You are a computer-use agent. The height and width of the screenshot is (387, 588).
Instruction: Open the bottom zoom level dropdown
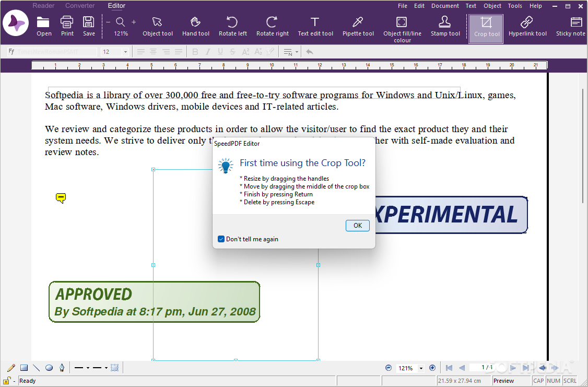[x=421, y=368]
